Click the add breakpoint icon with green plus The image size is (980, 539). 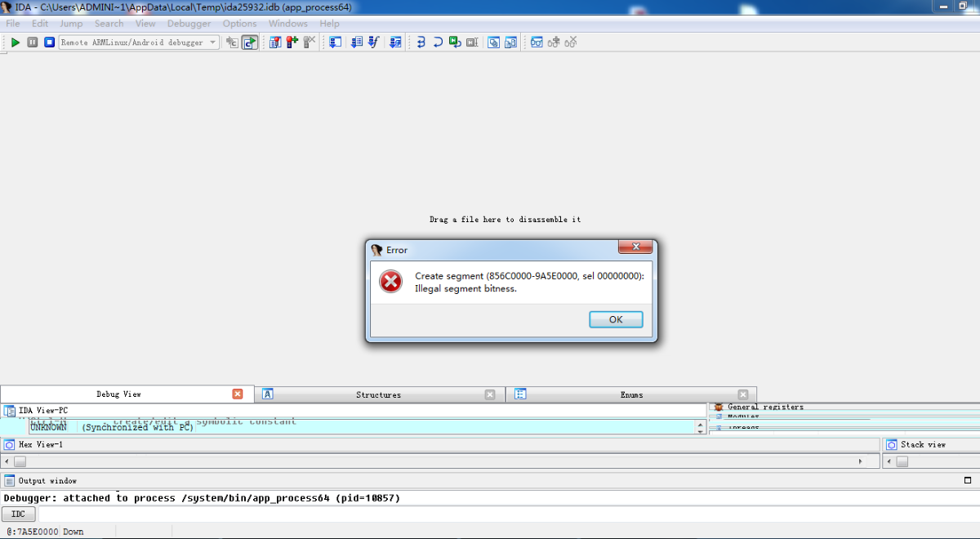[292, 42]
